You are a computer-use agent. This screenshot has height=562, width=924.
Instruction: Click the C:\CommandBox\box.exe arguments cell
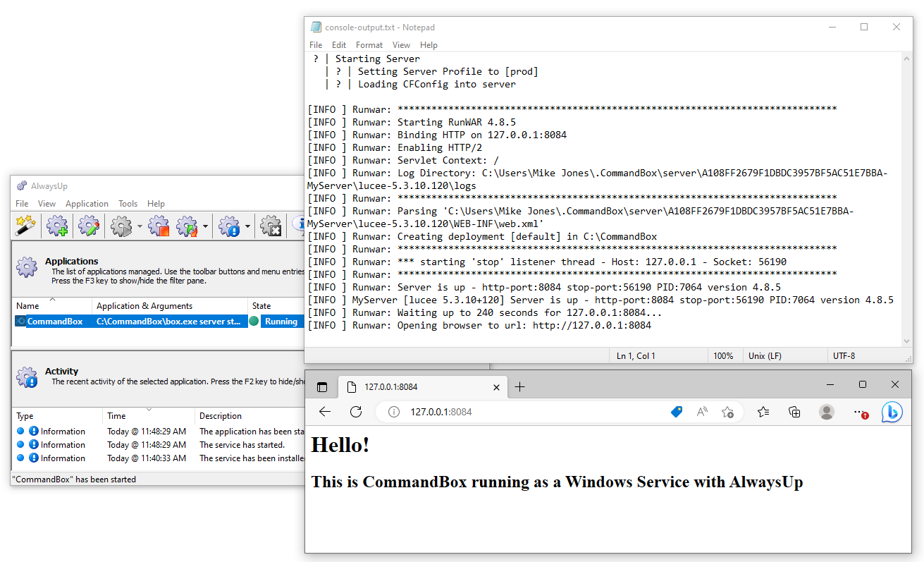click(170, 322)
